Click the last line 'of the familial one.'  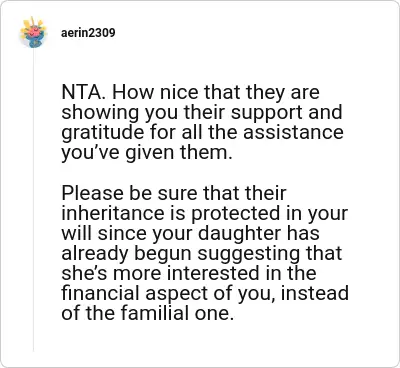tap(147, 313)
